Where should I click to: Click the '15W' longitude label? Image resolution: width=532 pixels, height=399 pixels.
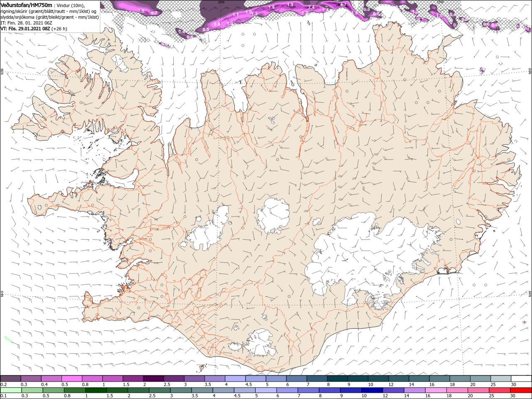click(440, 2)
